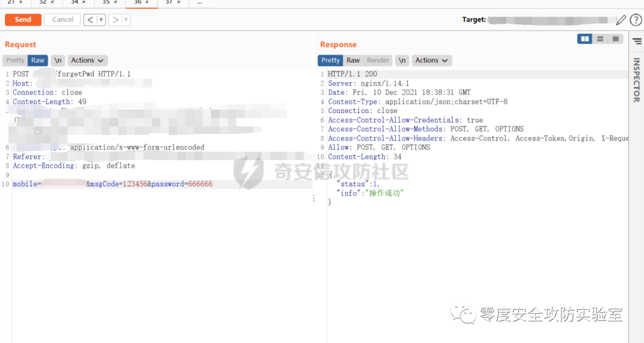
Task: Click the edit target pencil icon
Action: point(621,20)
